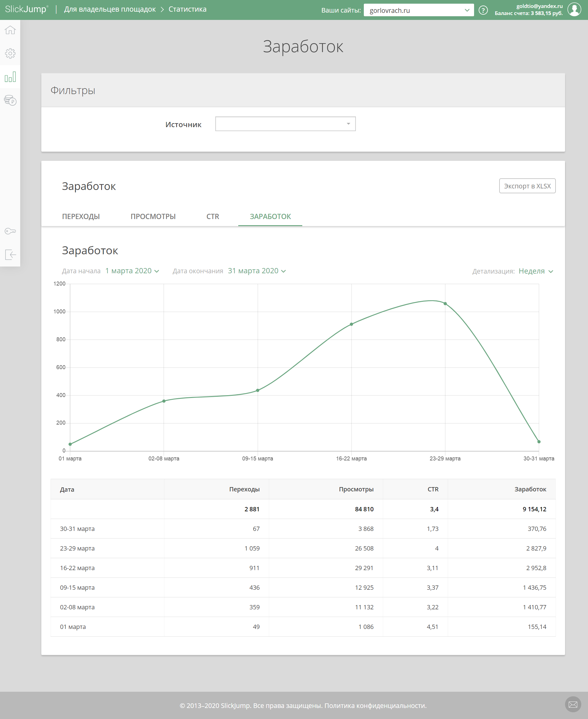This screenshot has height=719, width=588.
Task: Open the coins payments sidebar icon
Action: pos(10,100)
